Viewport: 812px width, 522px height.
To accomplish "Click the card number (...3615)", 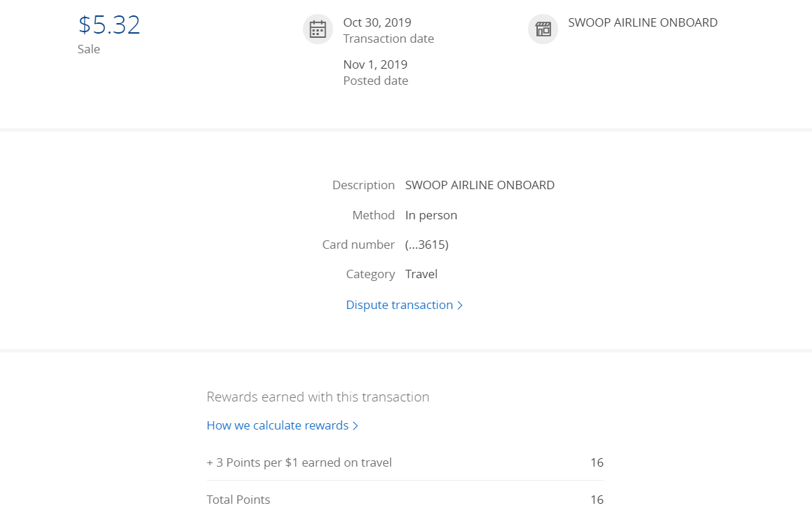I will tap(427, 245).
